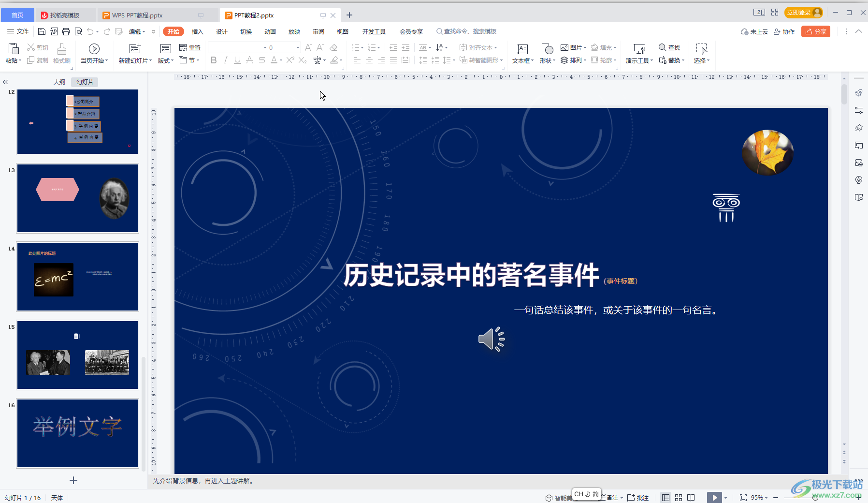
Task: Click the speaker audio icon on slide
Action: pyautogui.click(x=492, y=339)
